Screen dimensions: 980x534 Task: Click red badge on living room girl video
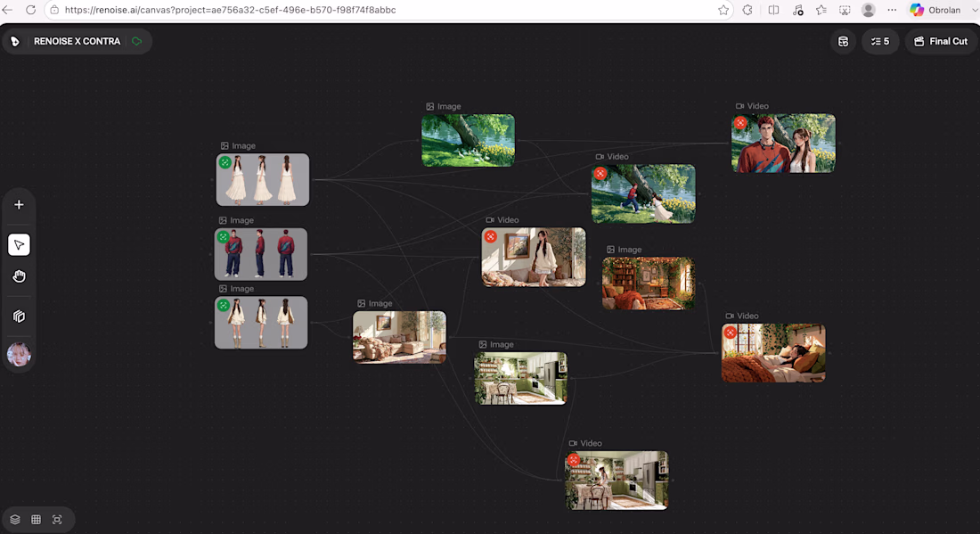[x=491, y=236]
